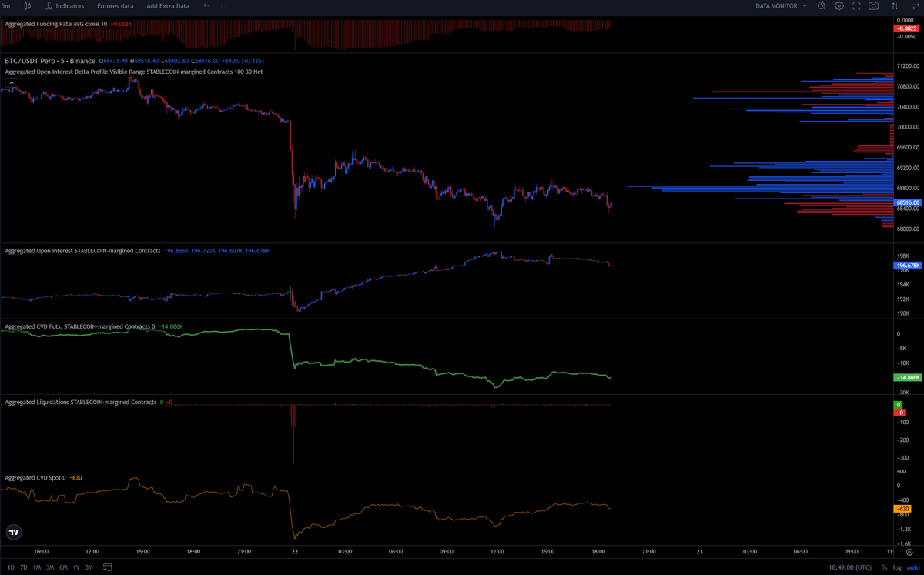
Task: Take a chart snapshot with camera icon
Action: coord(873,6)
